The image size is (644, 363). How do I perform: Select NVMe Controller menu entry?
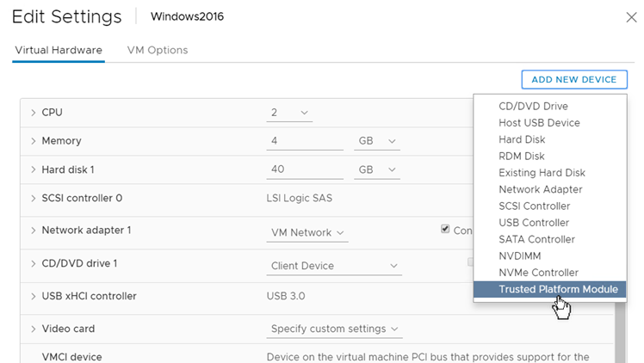point(538,273)
